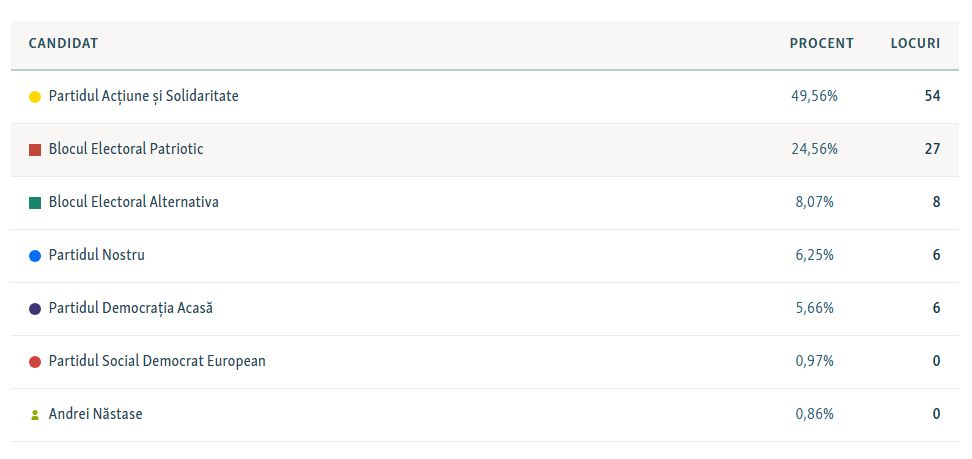This screenshot has height=459, width=972.
Task: Click the 27 seats value
Action: tap(932, 149)
